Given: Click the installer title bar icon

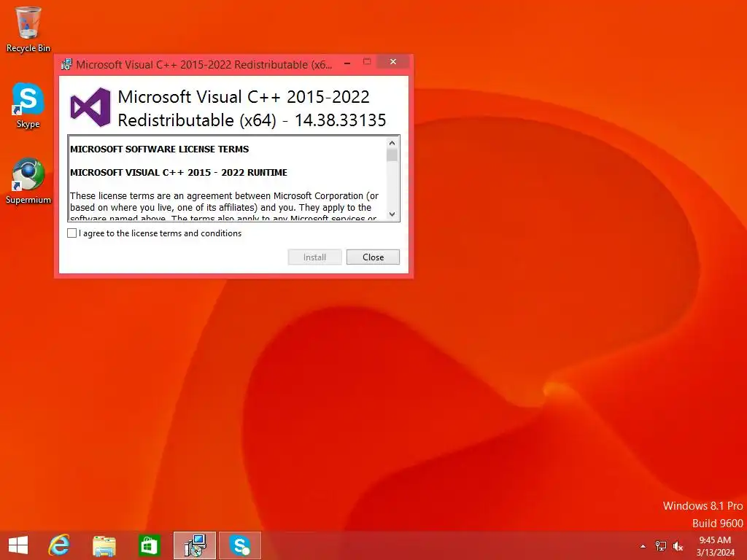Looking at the screenshot, I should [66, 65].
